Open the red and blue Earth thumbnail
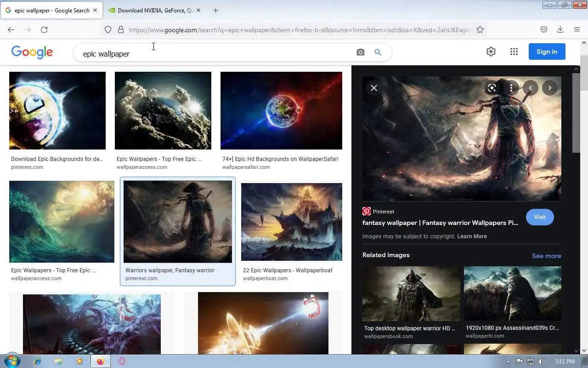The width and height of the screenshot is (588, 368). click(281, 110)
